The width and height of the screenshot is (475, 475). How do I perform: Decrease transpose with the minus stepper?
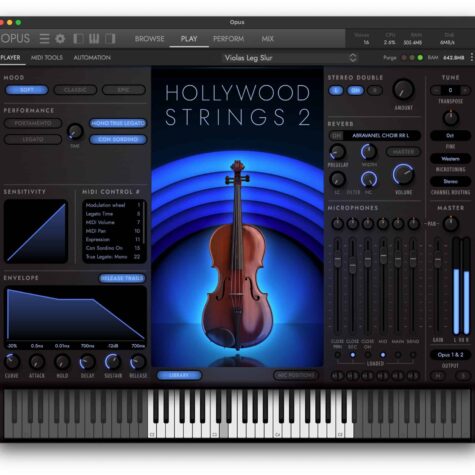(x=436, y=90)
